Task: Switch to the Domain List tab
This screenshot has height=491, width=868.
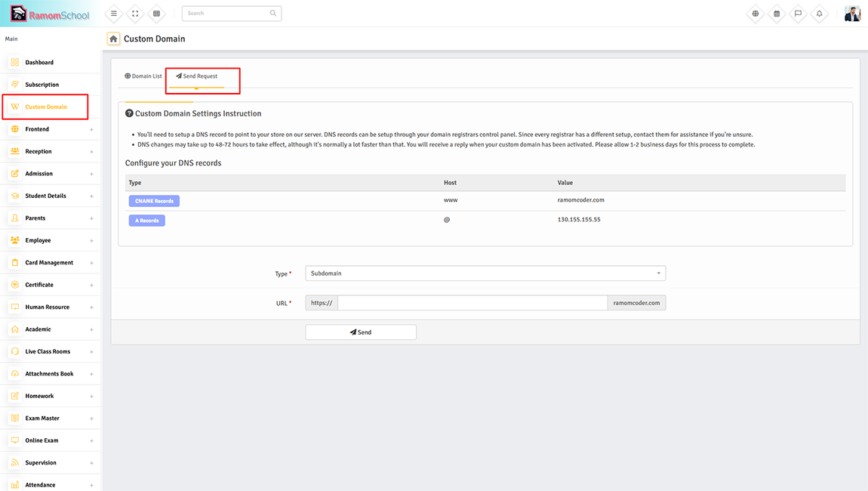Action: [x=143, y=76]
